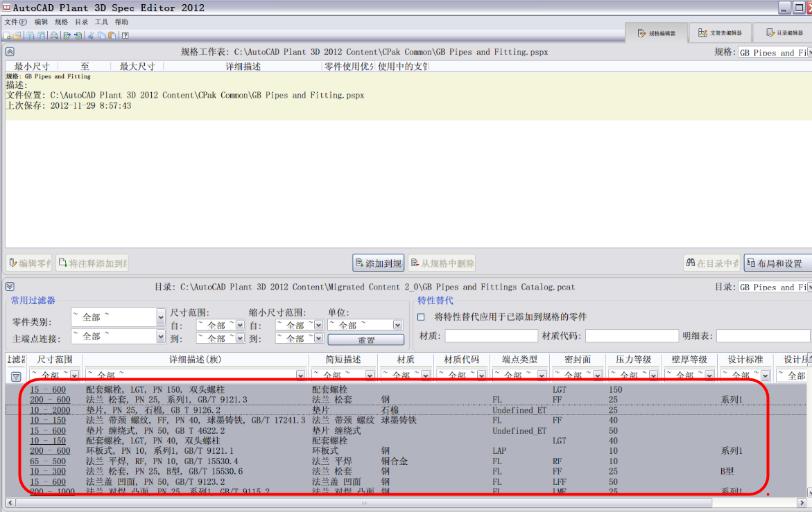Click the 明细表 override input field
Viewport: 812px width, 512px height.
[763, 336]
